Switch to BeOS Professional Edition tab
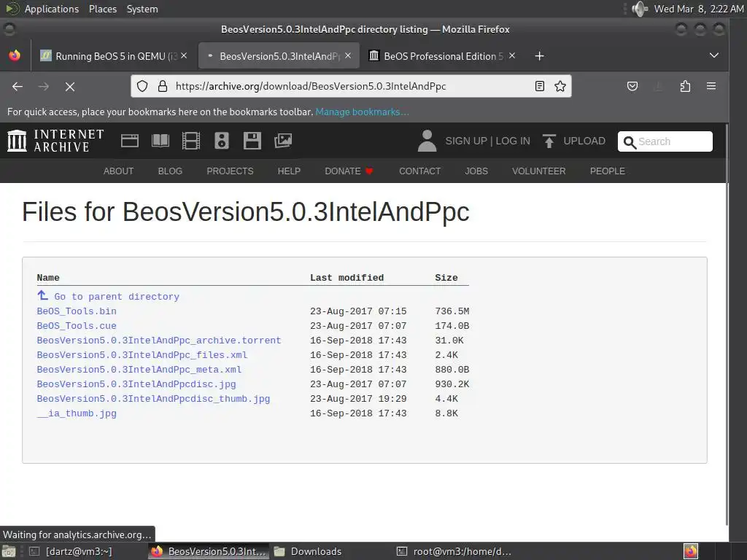747x560 pixels. tap(442, 56)
